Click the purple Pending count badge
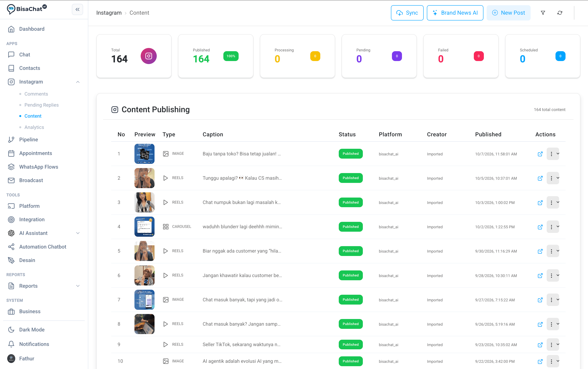Screen dimensions: 588x369 [x=397, y=56]
